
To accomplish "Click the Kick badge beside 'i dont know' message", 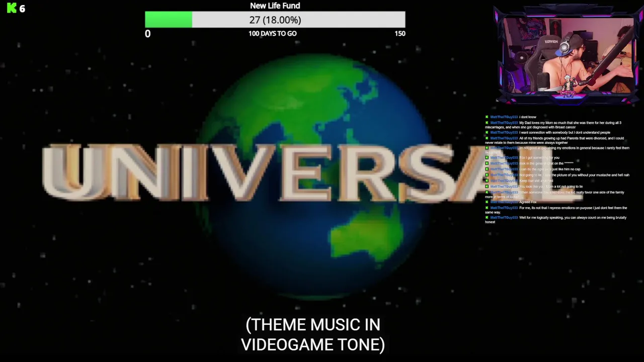I will point(487,117).
